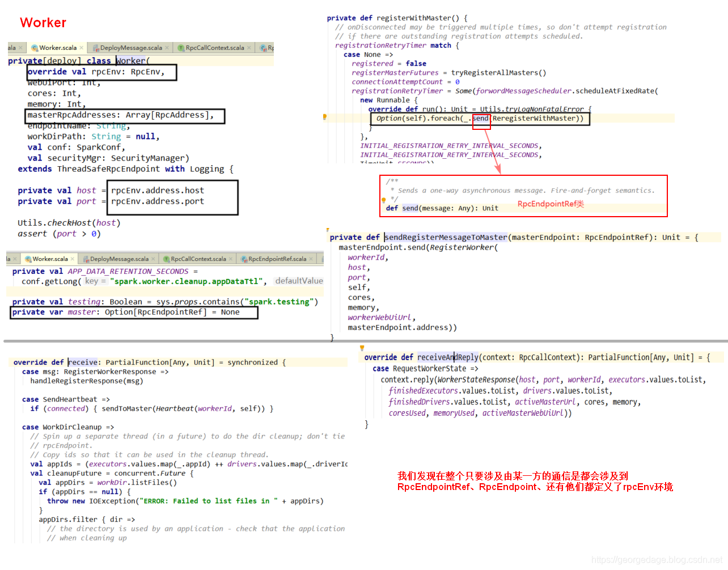This screenshot has width=728, height=570.
Task: Click 'override val rpcEnv: RpcEnv' parameter
Action: coord(96,71)
